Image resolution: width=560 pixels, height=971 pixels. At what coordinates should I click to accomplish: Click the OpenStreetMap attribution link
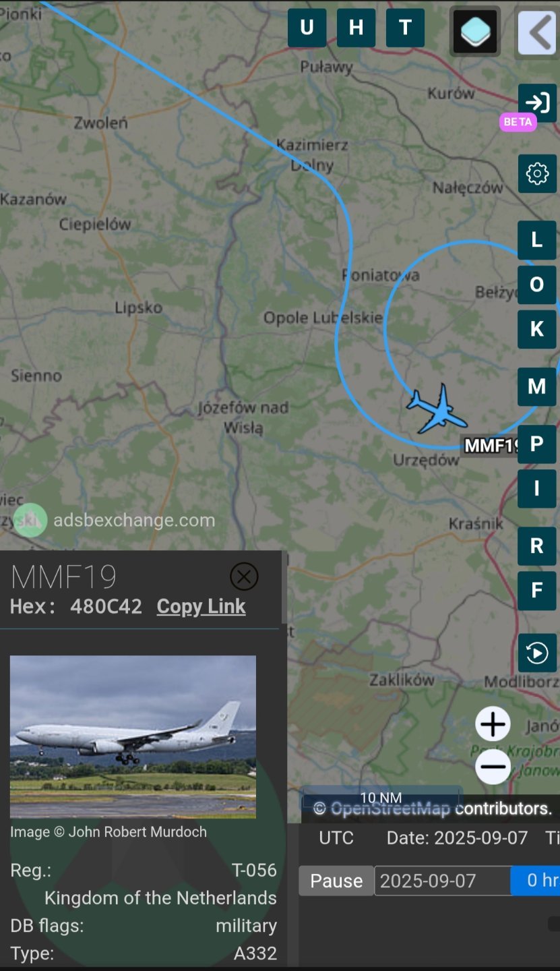tap(390, 808)
